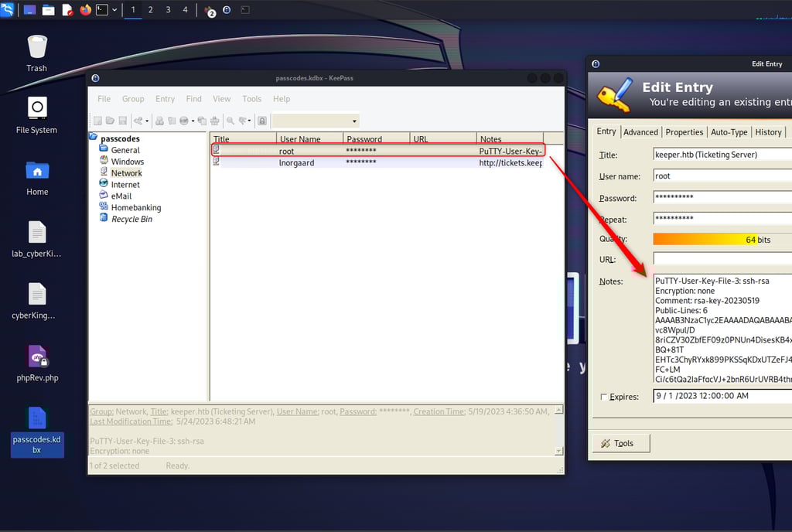The image size is (792, 532).
Task: Expand the Show Entries dropdown arrow
Action: click(250, 121)
